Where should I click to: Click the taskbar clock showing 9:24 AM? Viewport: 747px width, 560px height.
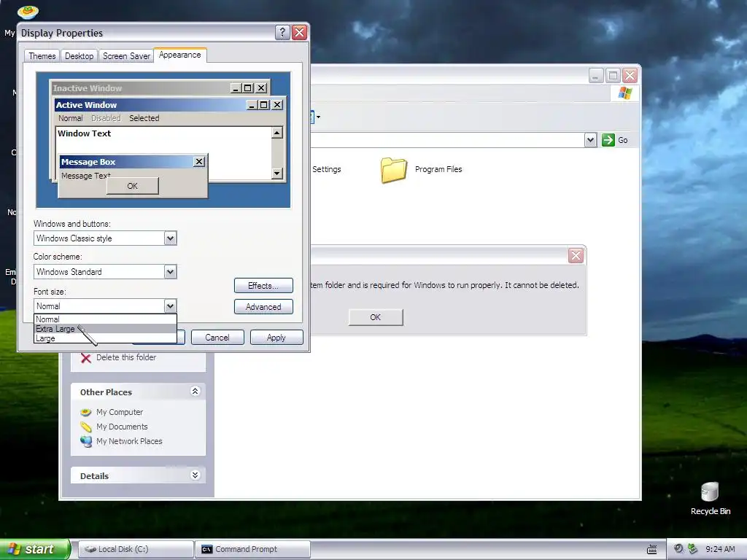click(x=720, y=549)
